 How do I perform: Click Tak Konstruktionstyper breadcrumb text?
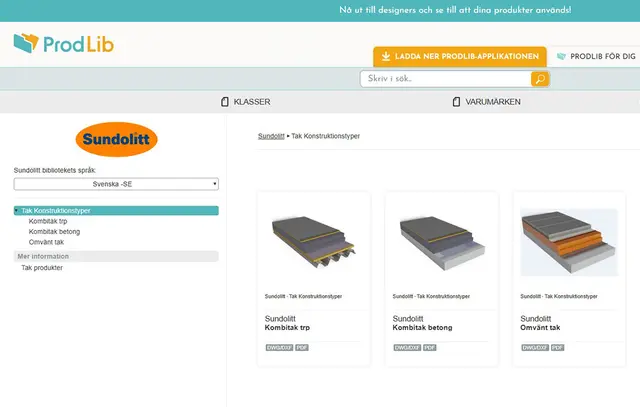pyautogui.click(x=326, y=136)
